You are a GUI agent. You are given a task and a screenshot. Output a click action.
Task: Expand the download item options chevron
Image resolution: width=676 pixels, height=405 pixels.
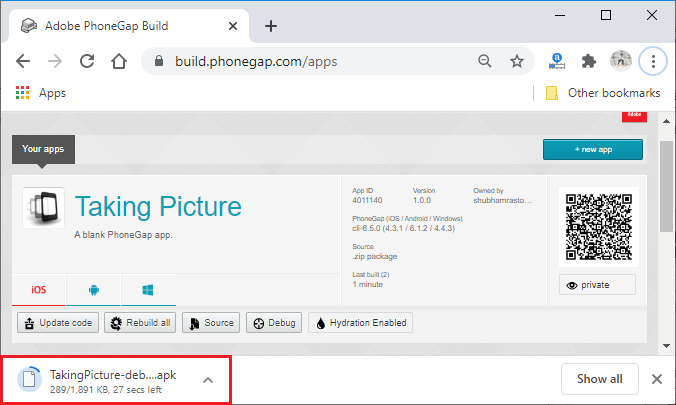click(208, 380)
